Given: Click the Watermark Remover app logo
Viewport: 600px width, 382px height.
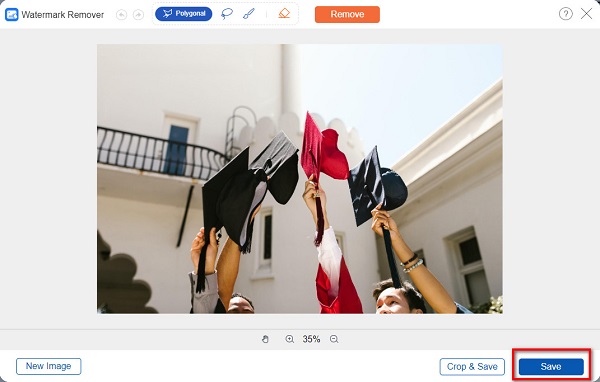Looking at the screenshot, I should [11, 15].
